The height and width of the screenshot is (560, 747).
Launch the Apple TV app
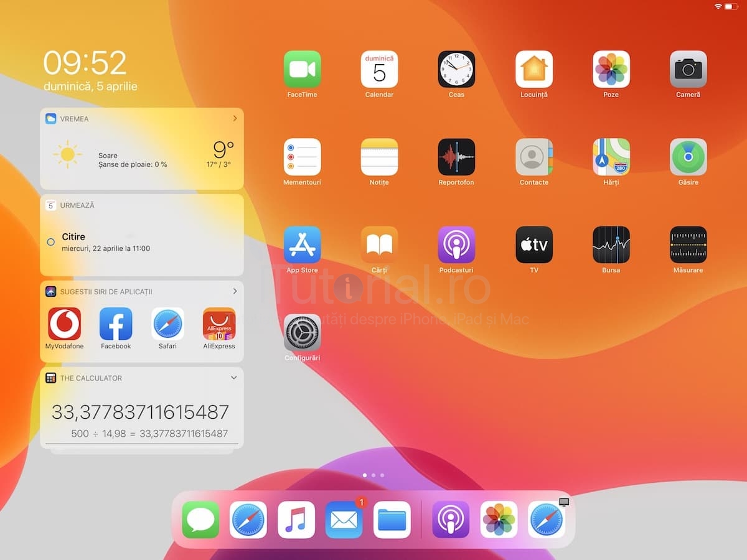(534, 245)
